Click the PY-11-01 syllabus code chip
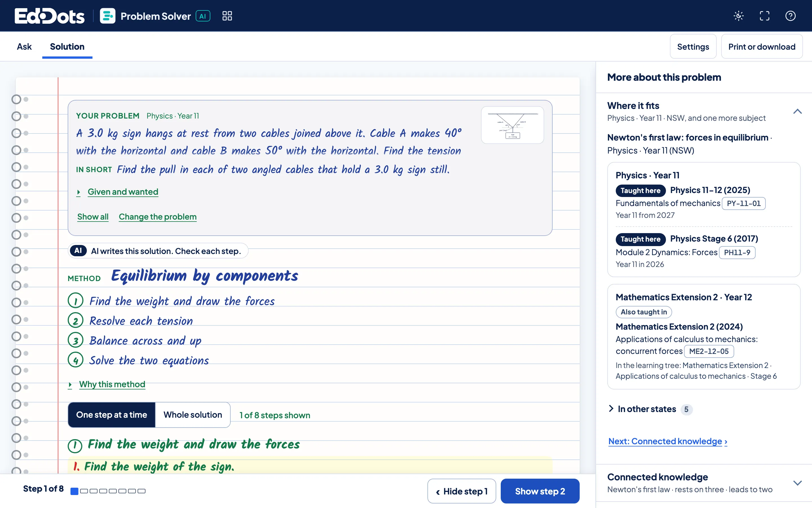 click(743, 203)
